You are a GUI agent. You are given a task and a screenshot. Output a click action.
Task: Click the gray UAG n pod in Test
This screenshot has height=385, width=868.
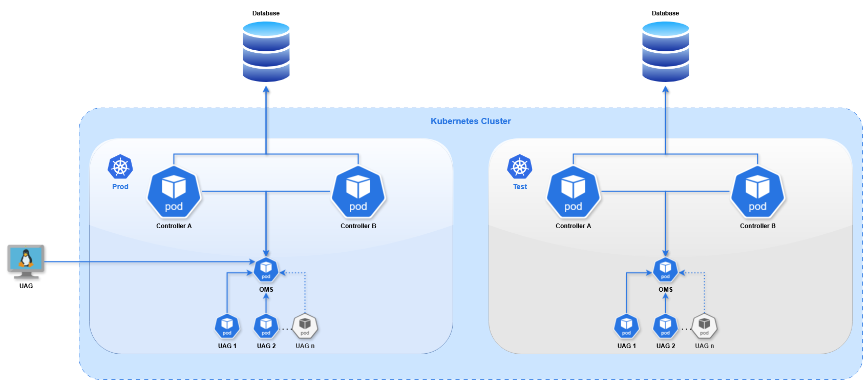pyautogui.click(x=704, y=326)
